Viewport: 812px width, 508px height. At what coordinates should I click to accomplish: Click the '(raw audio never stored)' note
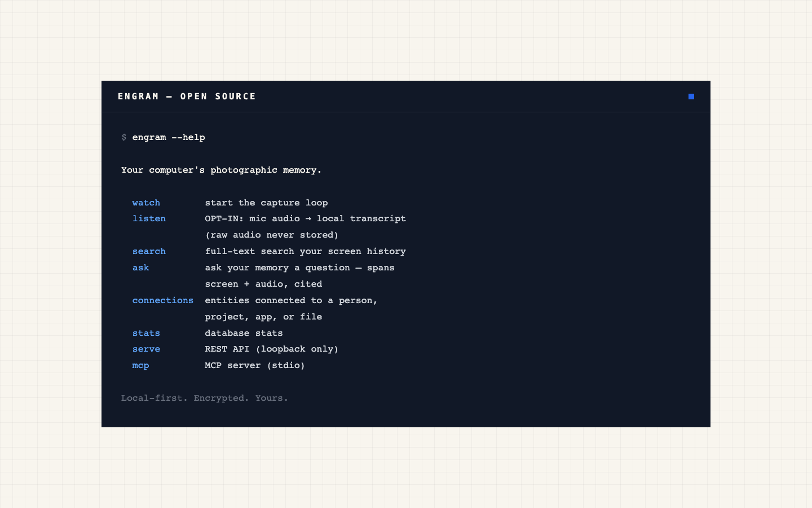click(x=272, y=235)
